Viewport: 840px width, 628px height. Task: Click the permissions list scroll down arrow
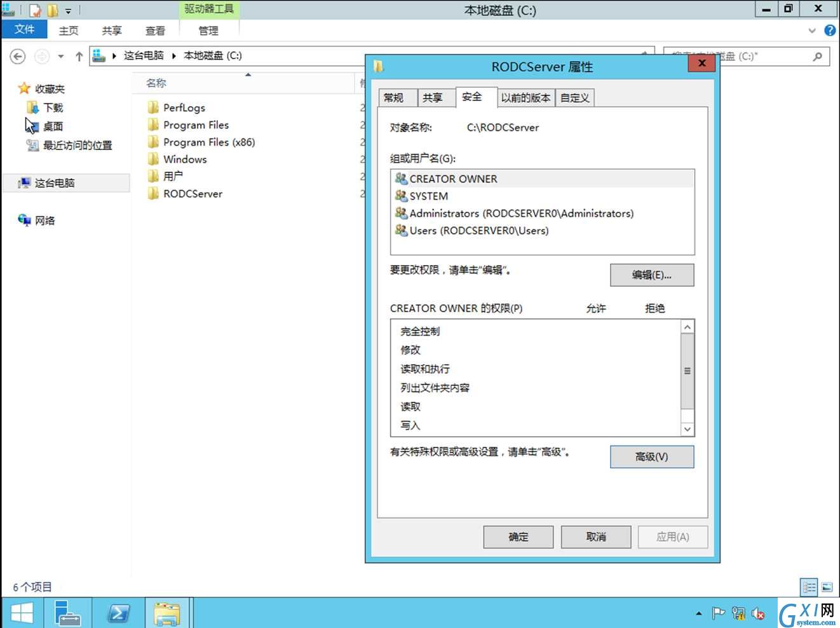click(x=688, y=430)
